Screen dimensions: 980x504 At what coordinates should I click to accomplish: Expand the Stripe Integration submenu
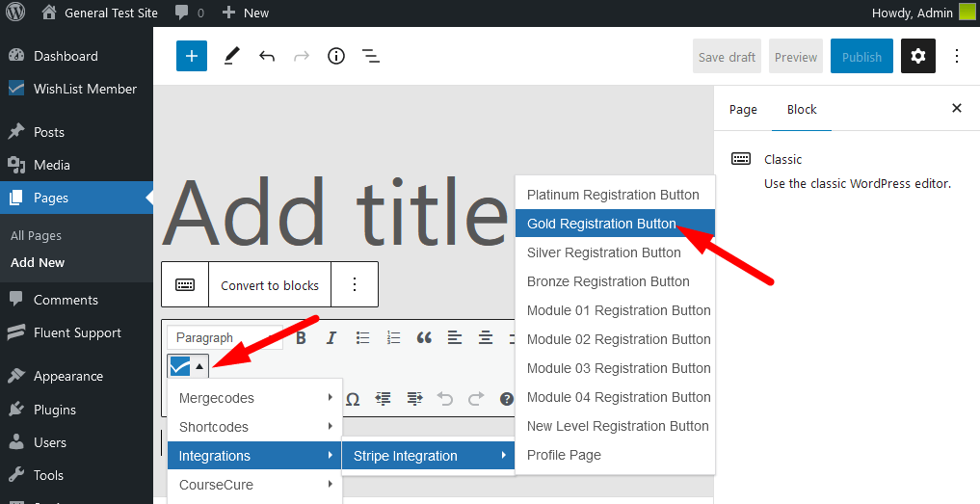(428, 455)
